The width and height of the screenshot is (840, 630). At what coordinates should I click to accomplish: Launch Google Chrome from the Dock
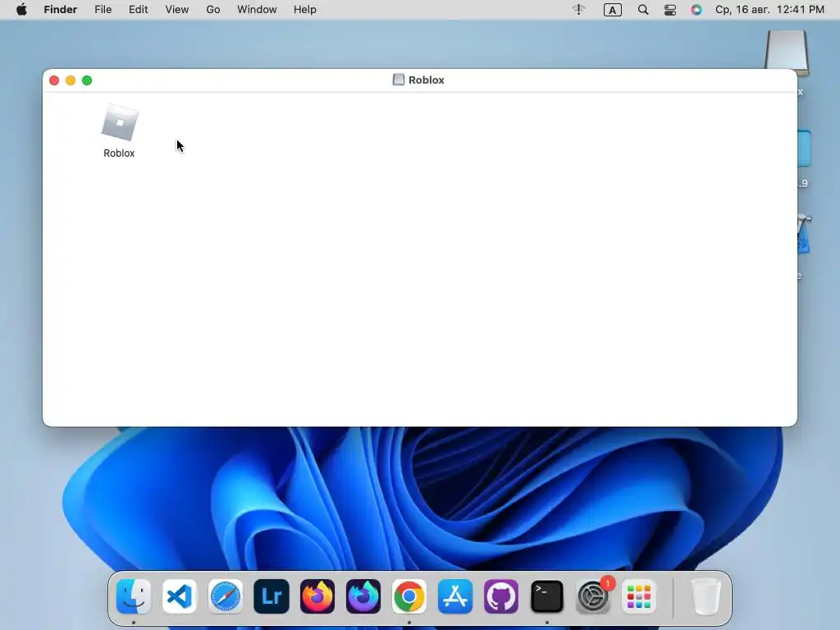409,596
